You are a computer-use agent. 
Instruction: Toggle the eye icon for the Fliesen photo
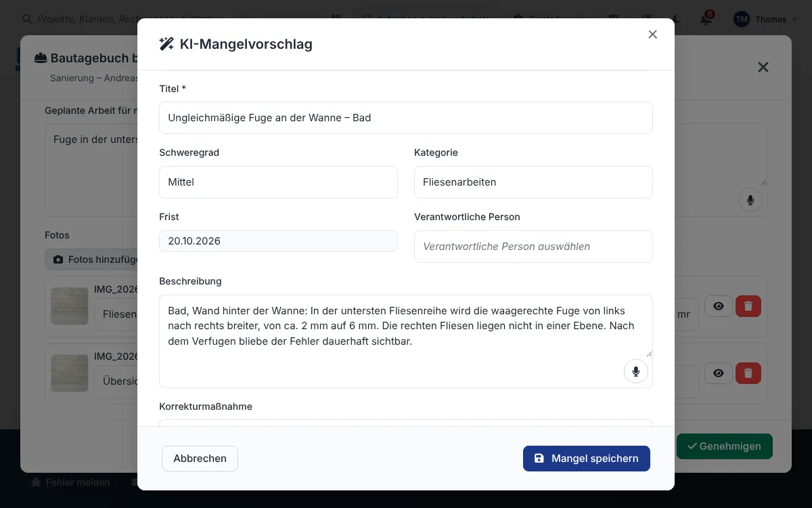point(719,306)
